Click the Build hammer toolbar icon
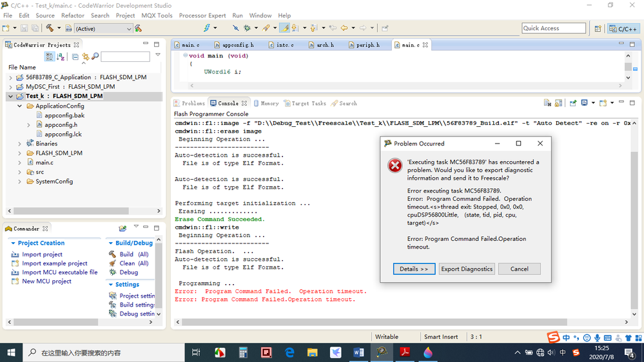 50,28
